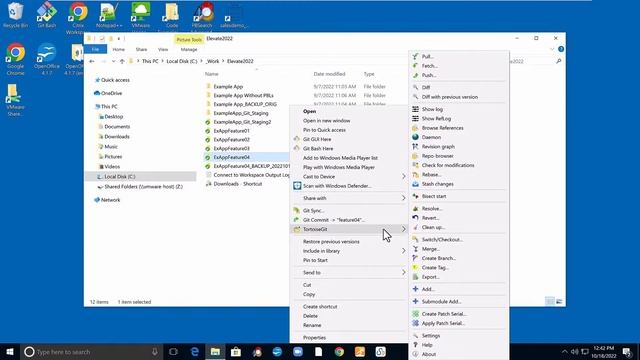640x360 pixels.
Task: Select the Example App folder
Action: (x=228, y=87)
